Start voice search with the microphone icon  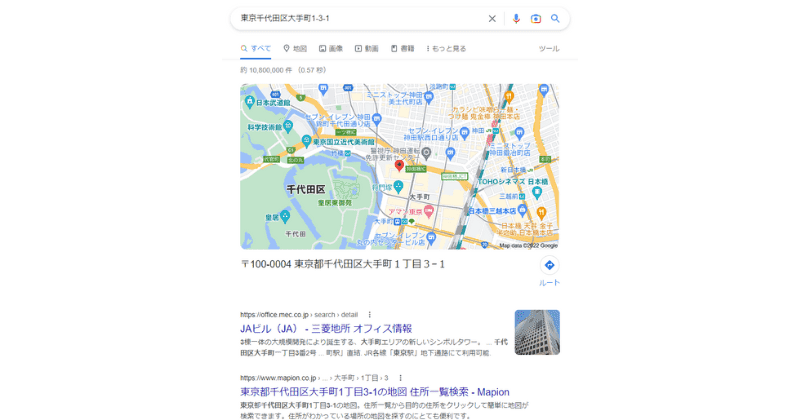pyautogui.click(x=516, y=19)
